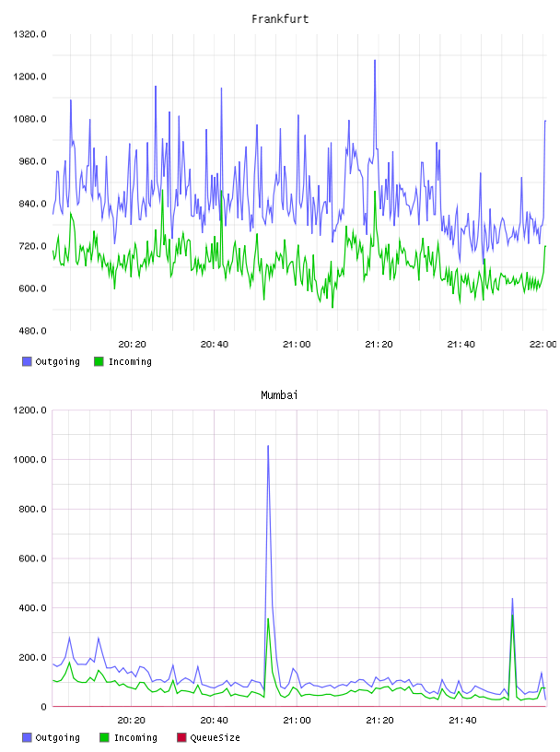560x752 pixels.
Task: Click the 0 y-axis label on Mumbai
Action: coord(43,707)
